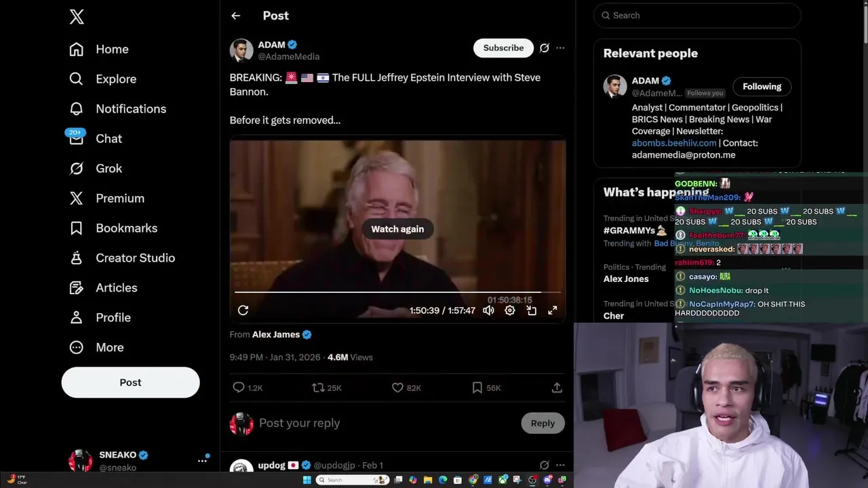Click the large Post button in sidebar

[130, 382]
